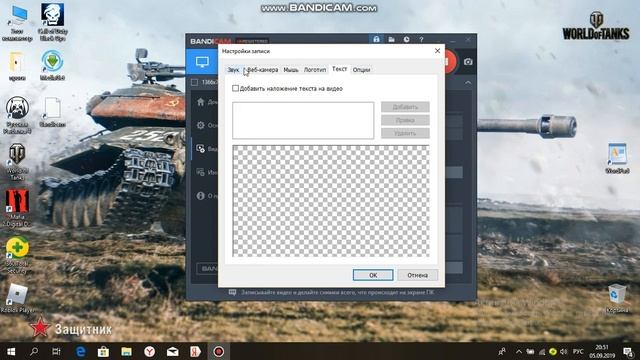This screenshot has height=360, width=640.
Task: Open the taskbar clock and date
Action: pyautogui.click(x=602, y=351)
